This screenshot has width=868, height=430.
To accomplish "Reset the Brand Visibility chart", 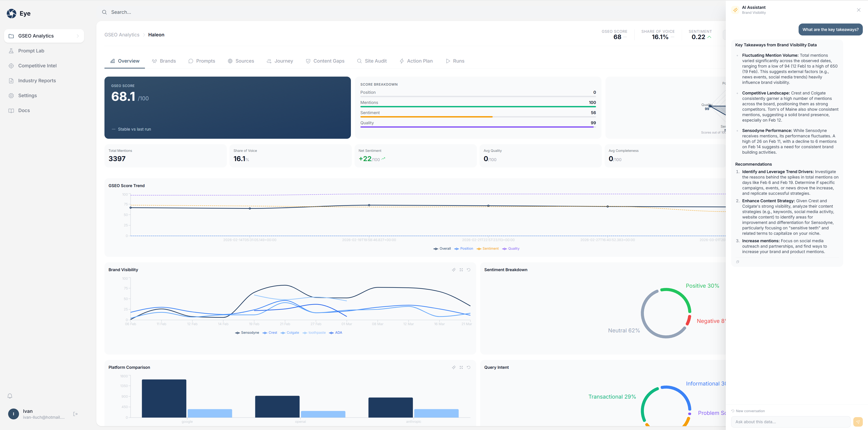I will coord(468,270).
